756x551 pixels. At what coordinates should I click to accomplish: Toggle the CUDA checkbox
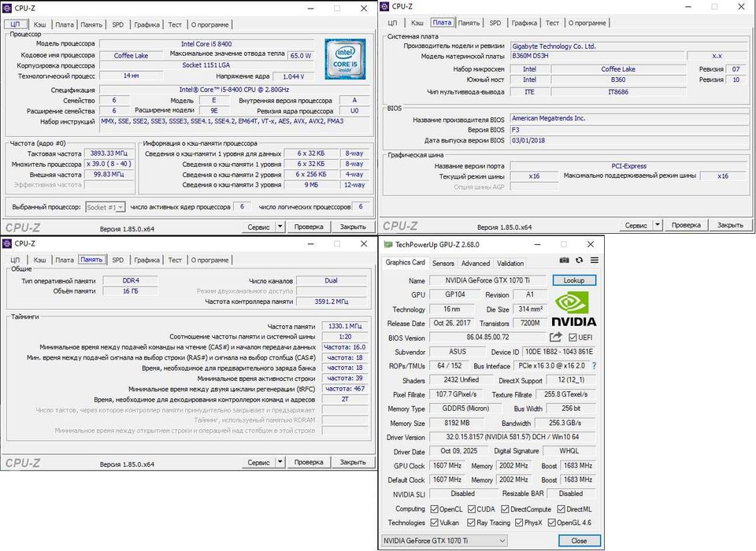[472, 509]
